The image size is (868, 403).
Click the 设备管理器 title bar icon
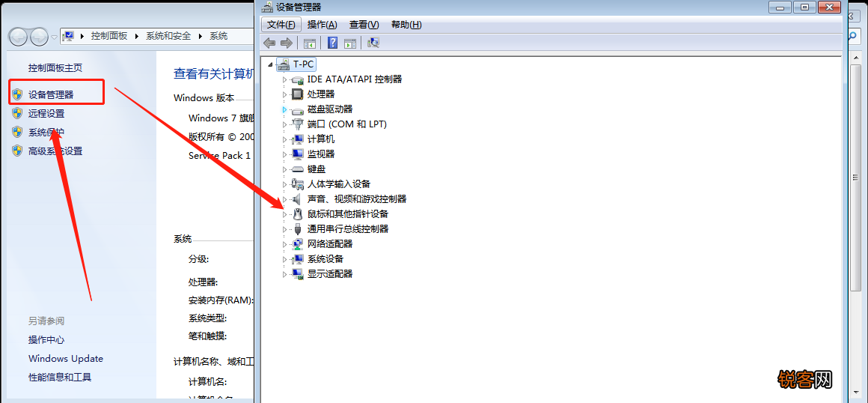(267, 7)
